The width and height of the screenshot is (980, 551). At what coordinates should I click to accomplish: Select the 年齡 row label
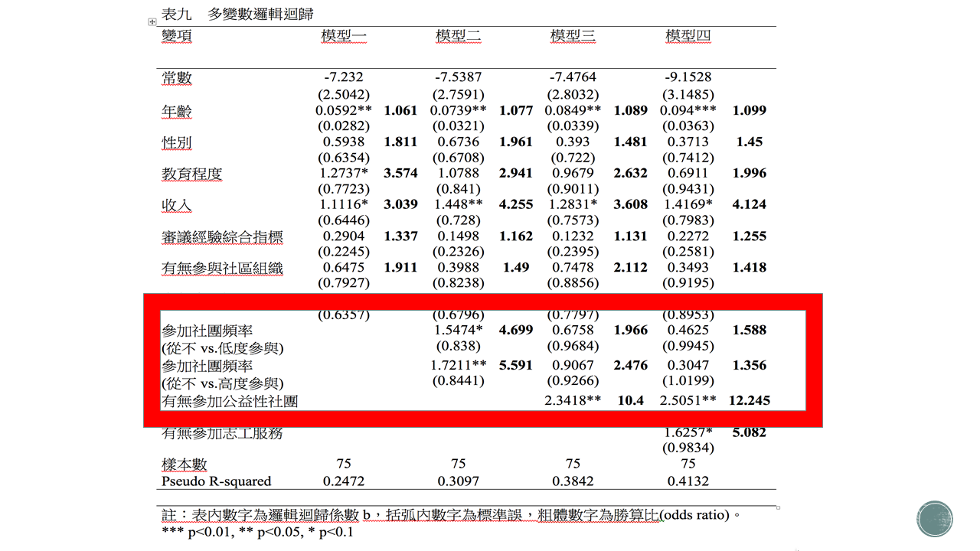177,112
